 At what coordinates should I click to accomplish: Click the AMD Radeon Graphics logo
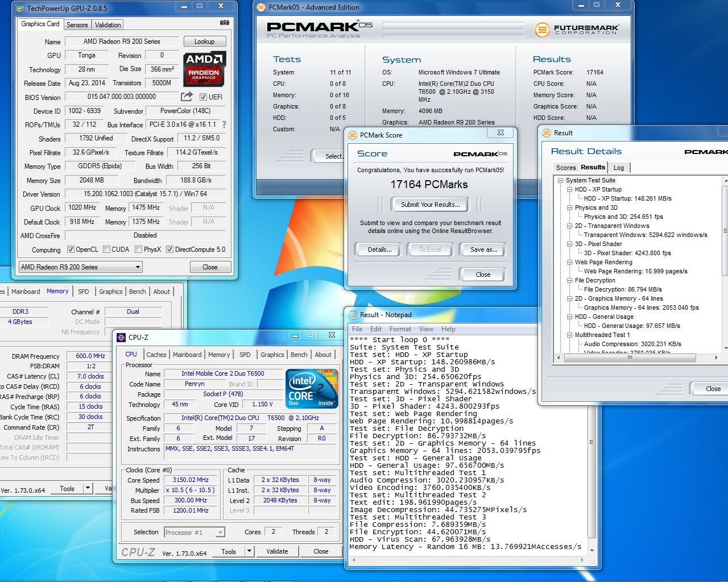(x=204, y=68)
